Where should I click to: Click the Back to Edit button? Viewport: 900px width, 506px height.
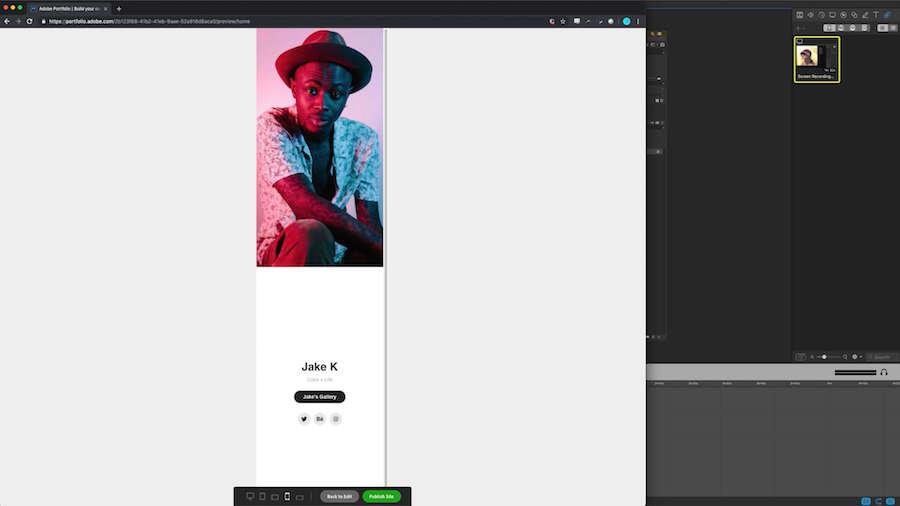pyautogui.click(x=339, y=496)
